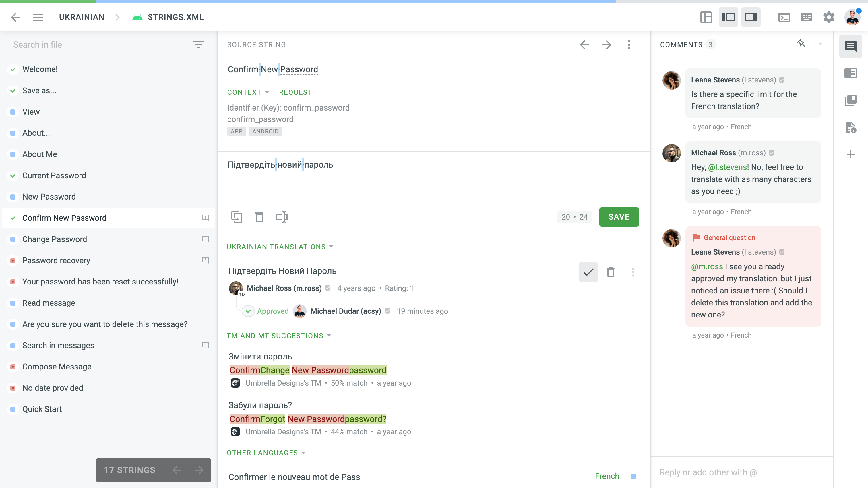The image size is (868, 488).
Task: Open the REQUEST tab next to CONTEXT
Action: [295, 92]
